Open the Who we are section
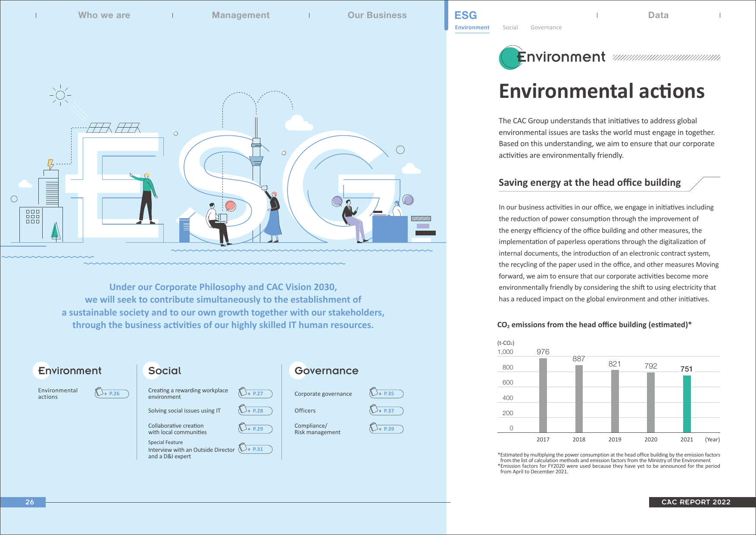 (x=104, y=15)
